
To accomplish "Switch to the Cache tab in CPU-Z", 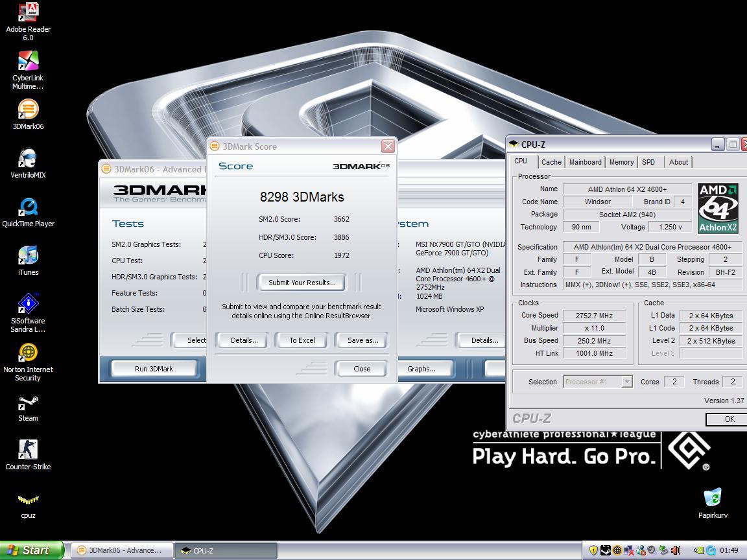I will (551, 162).
